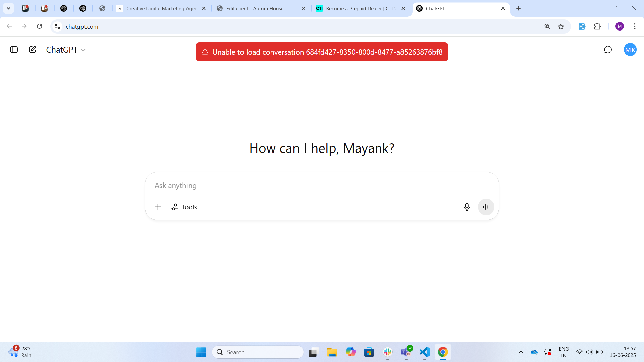Image resolution: width=644 pixels, height=362 pixels.
Task: Click the Ask anything input field
Action: point(321,186)
